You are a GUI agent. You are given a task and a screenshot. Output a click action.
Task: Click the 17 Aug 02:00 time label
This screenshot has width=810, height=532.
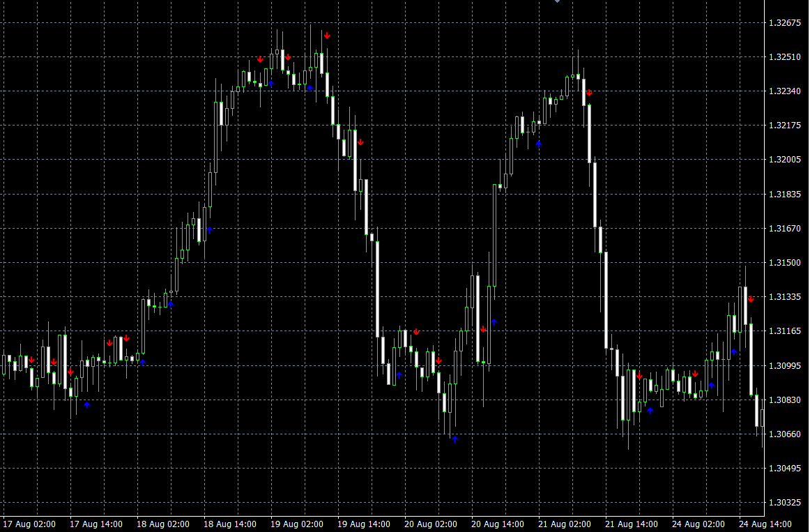coord(29,524)
